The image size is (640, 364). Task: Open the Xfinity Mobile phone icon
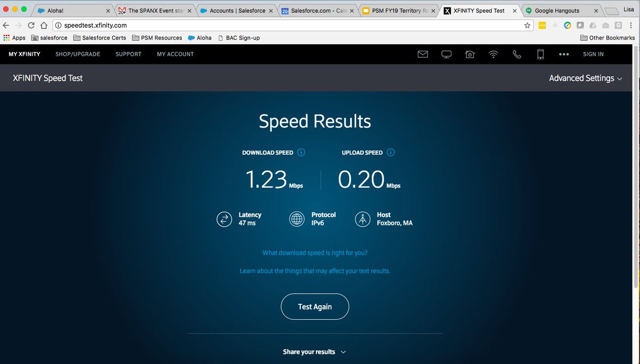pyautogui.click(x=540, y=54)
